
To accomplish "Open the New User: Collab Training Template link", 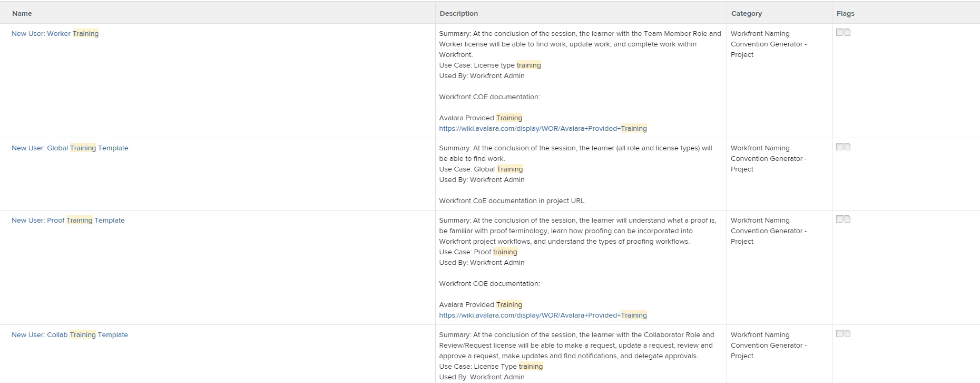I will tap(70, 335).
